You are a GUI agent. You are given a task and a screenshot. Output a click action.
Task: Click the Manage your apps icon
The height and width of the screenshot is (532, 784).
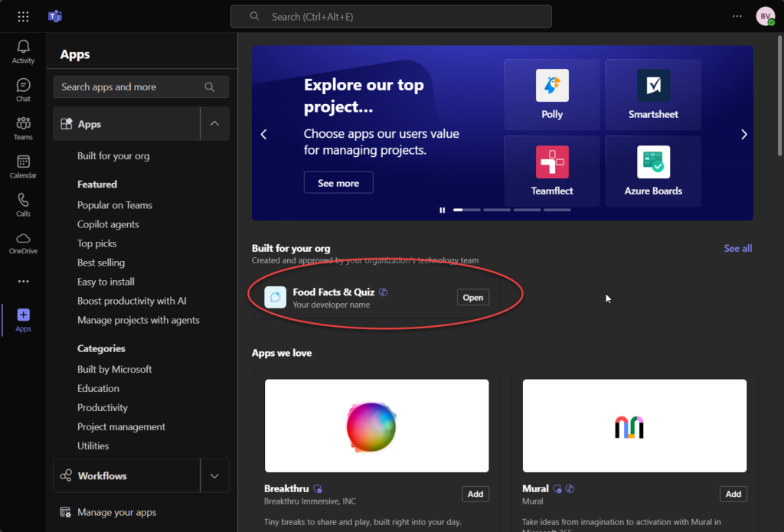click(x=66, y=512)
